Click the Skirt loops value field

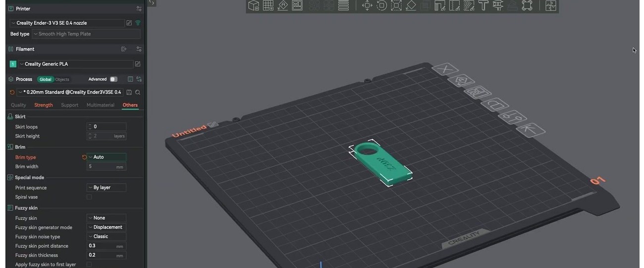[107, 127]
